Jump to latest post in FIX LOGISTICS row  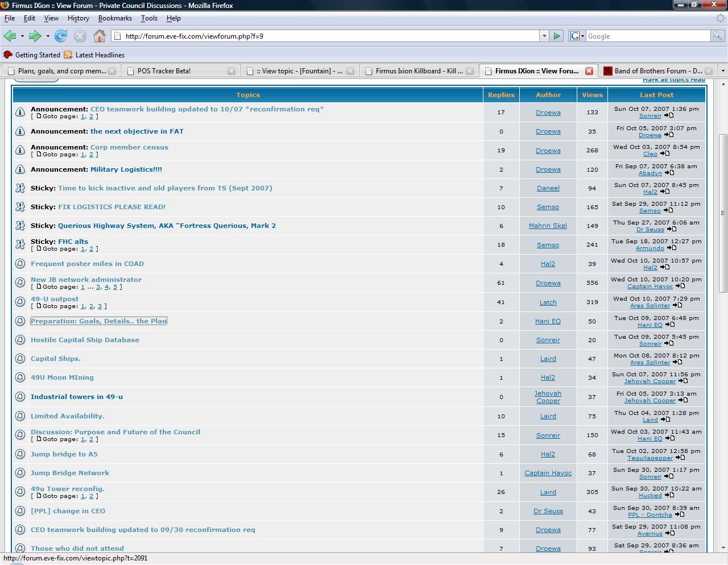[668, 210]
